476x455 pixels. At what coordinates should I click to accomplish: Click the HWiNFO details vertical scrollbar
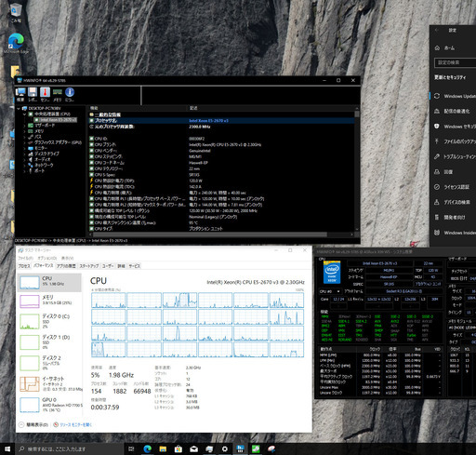point(357,114)
